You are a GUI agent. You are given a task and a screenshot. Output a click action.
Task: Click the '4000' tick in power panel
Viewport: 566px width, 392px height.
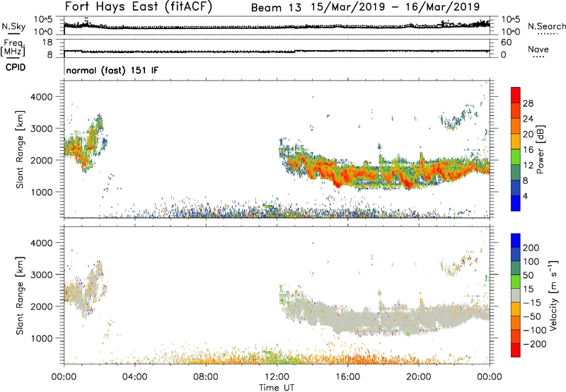pyautogui.click(x=41, y=97)
